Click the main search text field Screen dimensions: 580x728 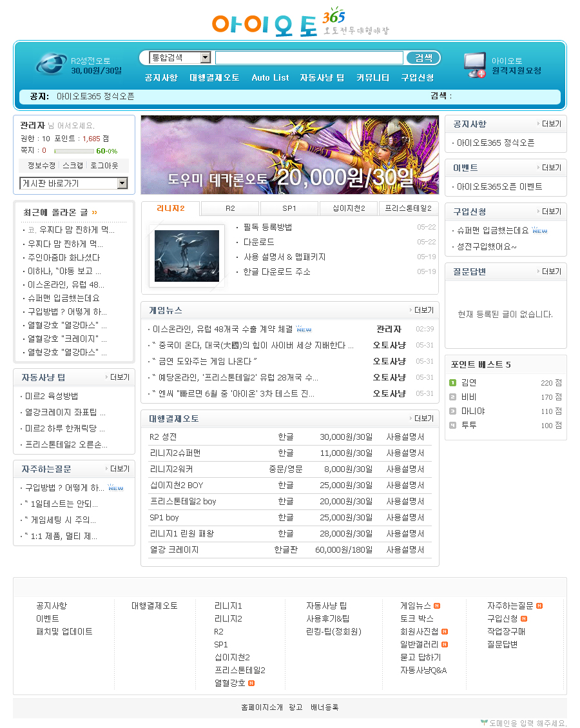[309, 57]
